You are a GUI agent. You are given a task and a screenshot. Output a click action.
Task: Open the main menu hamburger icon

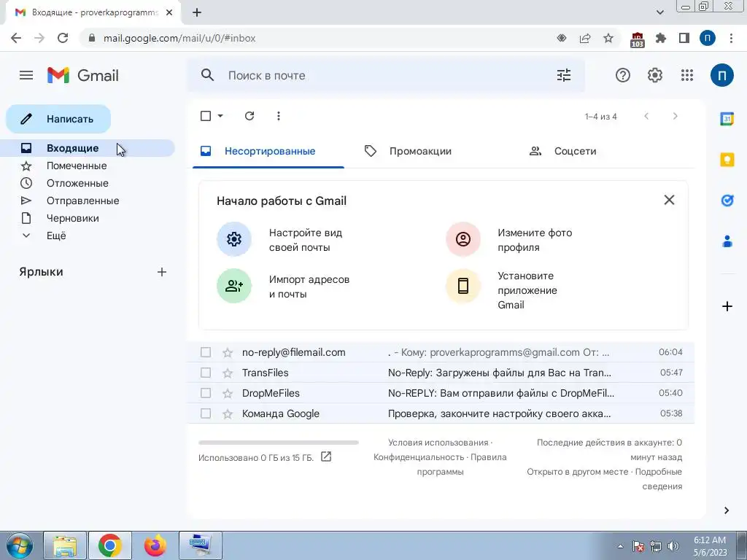coord(26,75)
